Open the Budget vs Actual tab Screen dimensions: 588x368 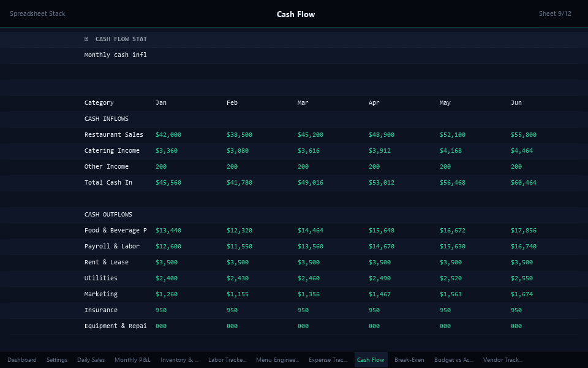pos(454,360)
